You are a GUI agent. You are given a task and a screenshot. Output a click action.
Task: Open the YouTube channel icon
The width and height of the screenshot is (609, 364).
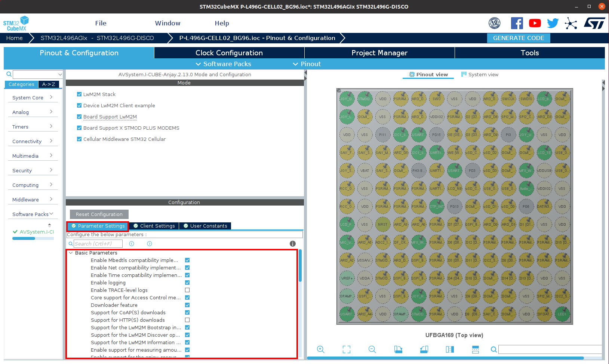[x=535, y=23]
